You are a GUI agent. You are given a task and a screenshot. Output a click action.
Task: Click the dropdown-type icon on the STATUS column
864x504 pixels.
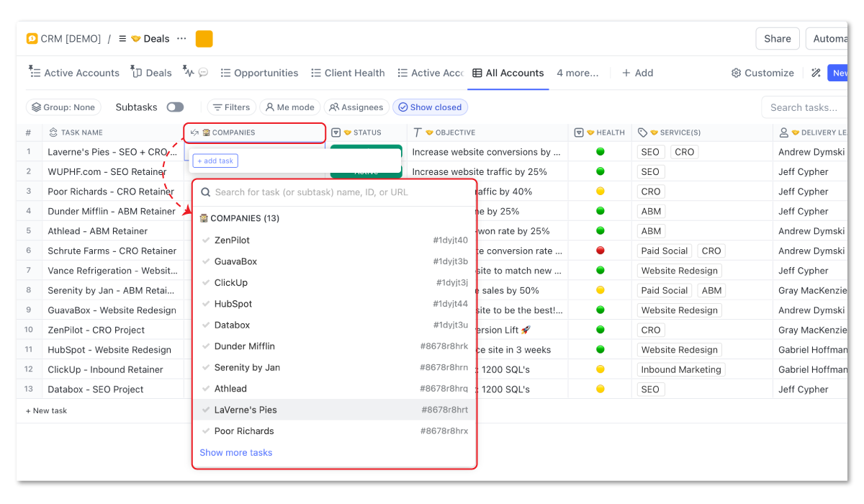(336, 132)
